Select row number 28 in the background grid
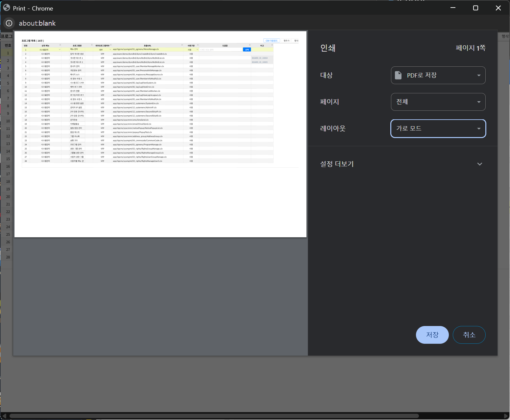Viewport: 510px width, 420px height. 8,257
